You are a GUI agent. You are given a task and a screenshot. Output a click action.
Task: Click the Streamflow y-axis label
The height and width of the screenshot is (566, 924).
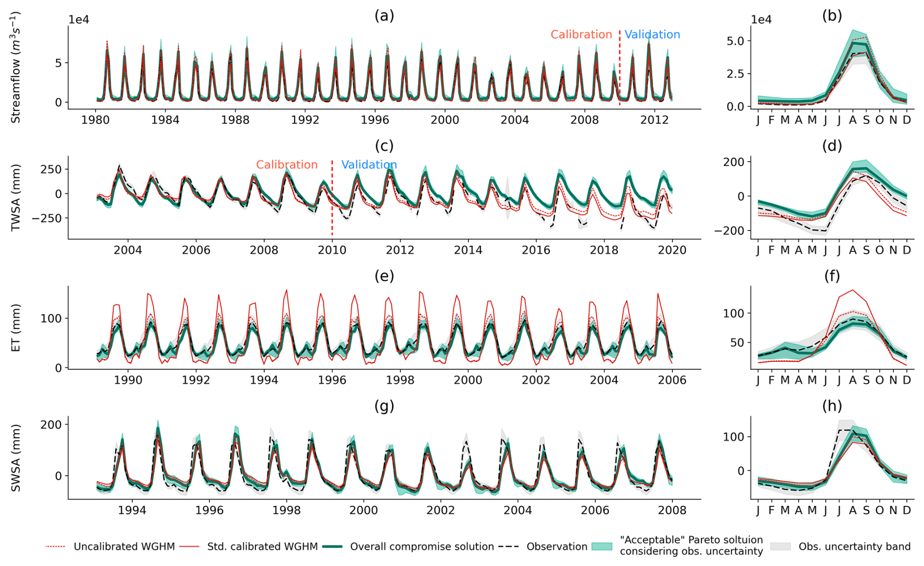pyautogui.click(x=16, y=68)
